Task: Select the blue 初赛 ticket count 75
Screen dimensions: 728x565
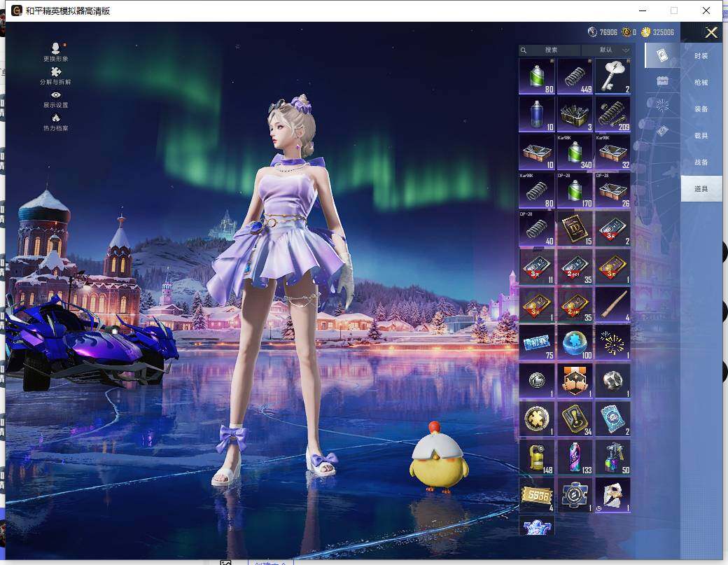Action: (537, 342)
